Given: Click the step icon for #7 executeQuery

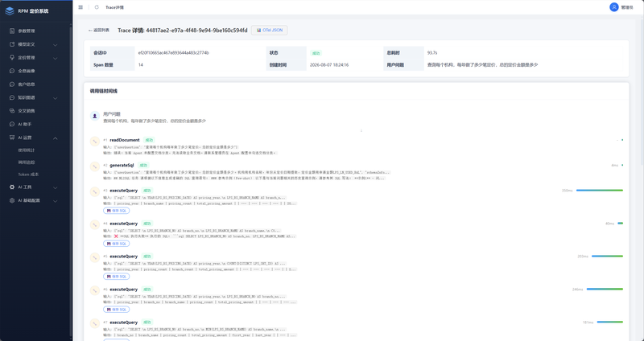Looking at the screenshot, I should 95,323.
